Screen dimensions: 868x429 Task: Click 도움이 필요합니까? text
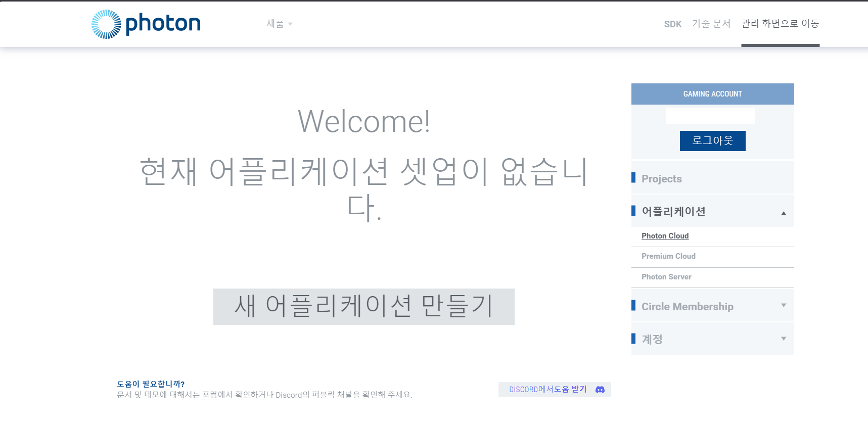tap(151, 384)
